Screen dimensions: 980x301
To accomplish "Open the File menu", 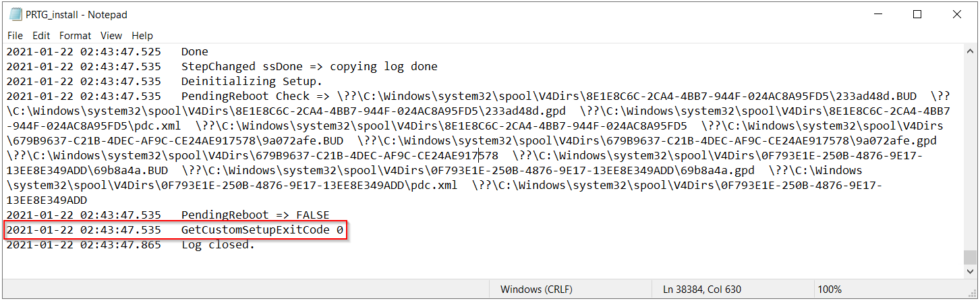I will point(15,36).
